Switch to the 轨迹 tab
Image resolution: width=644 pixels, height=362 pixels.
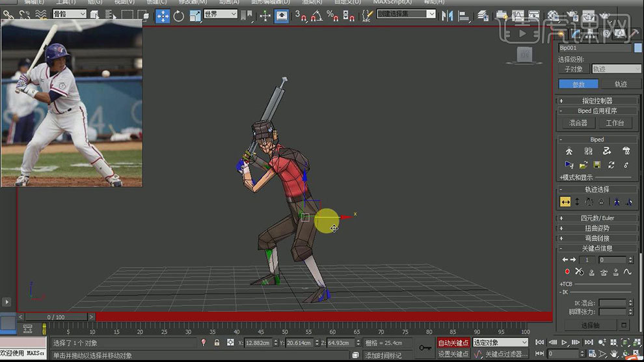[621, 84]
